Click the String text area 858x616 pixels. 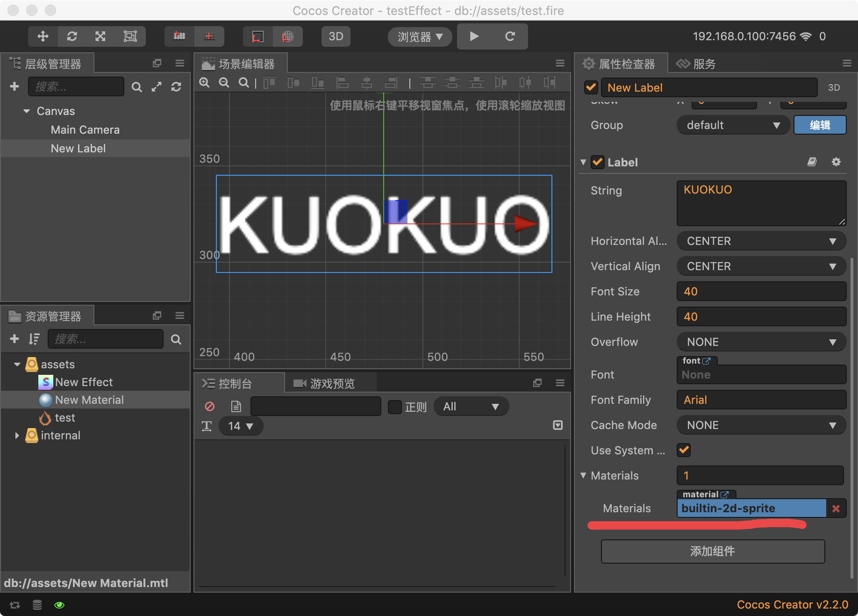pyautogui.click(x=761, y=203)
